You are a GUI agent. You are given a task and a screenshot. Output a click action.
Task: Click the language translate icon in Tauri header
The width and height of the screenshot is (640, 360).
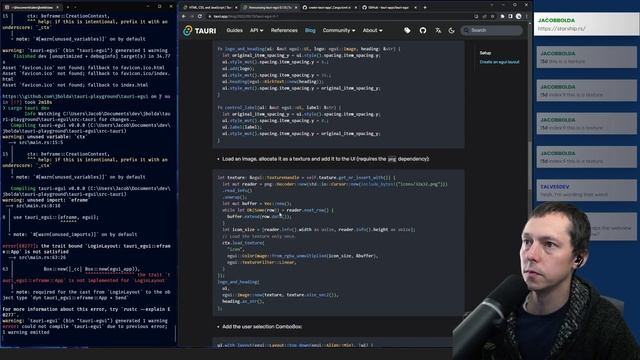[438, 31]
